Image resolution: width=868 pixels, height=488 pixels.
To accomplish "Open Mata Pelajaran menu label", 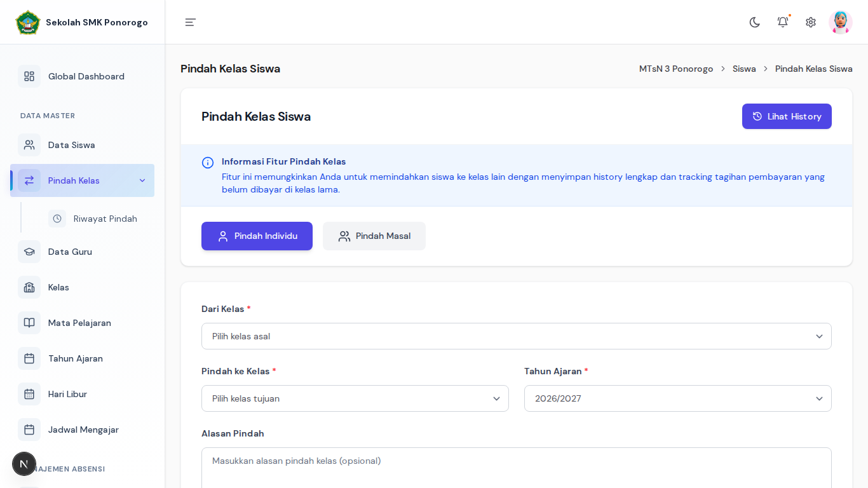I will [79, 323].
